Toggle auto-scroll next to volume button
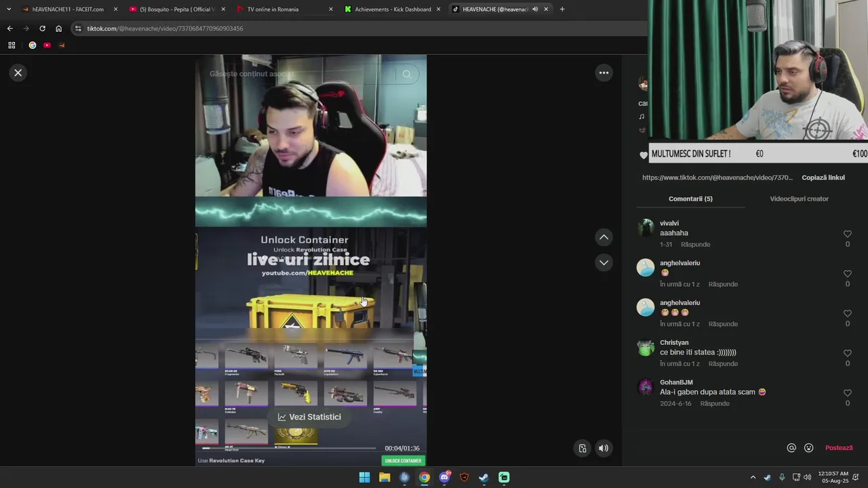 [x=583, y=448]
